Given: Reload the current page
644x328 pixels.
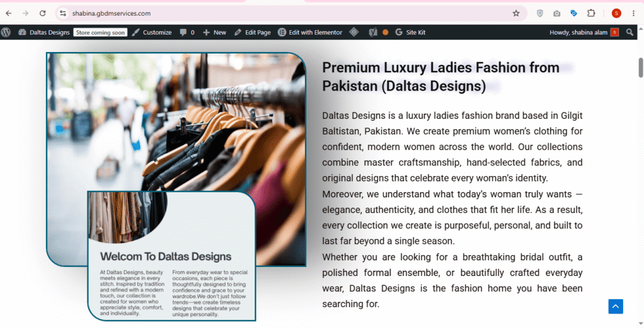Looking at the screenshot, I should tap(42, 13).
